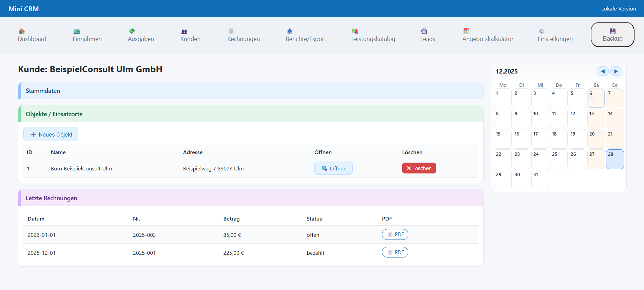Click the Berichte/Export icon

(290, 31)
